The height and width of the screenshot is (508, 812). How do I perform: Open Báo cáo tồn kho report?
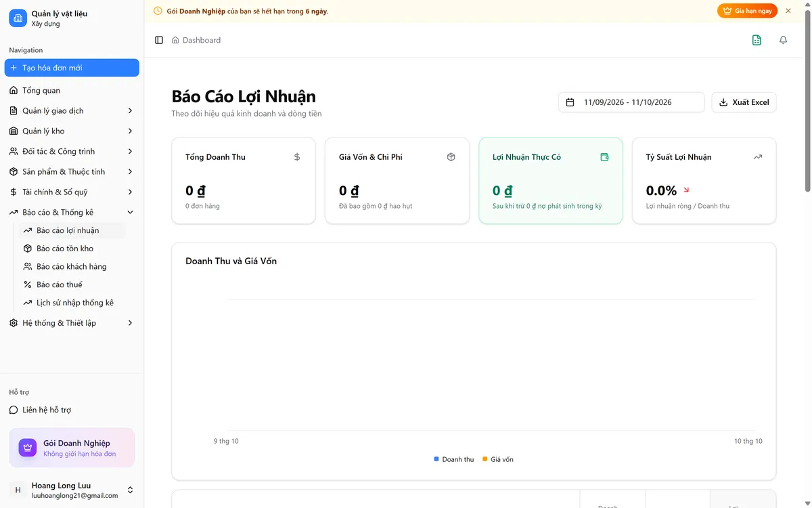pyautogui.click(x=73, y=249)
